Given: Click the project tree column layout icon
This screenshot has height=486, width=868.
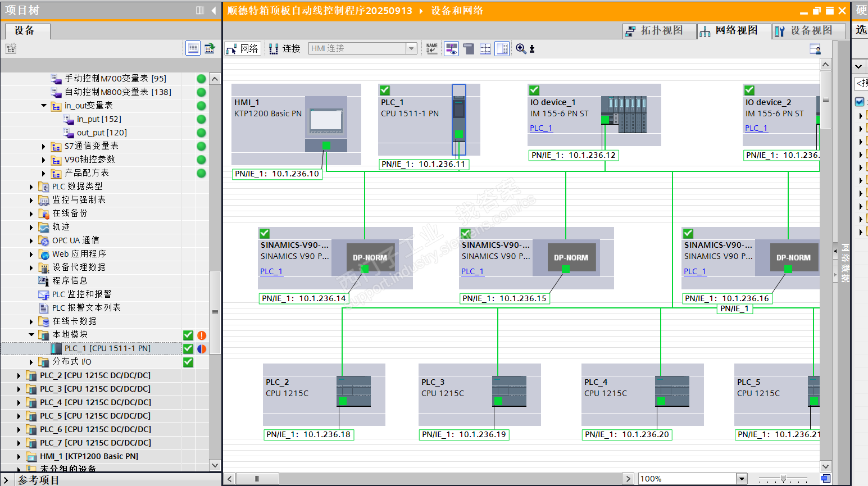Looking at the screenshot, I should [x=200, y=11].
